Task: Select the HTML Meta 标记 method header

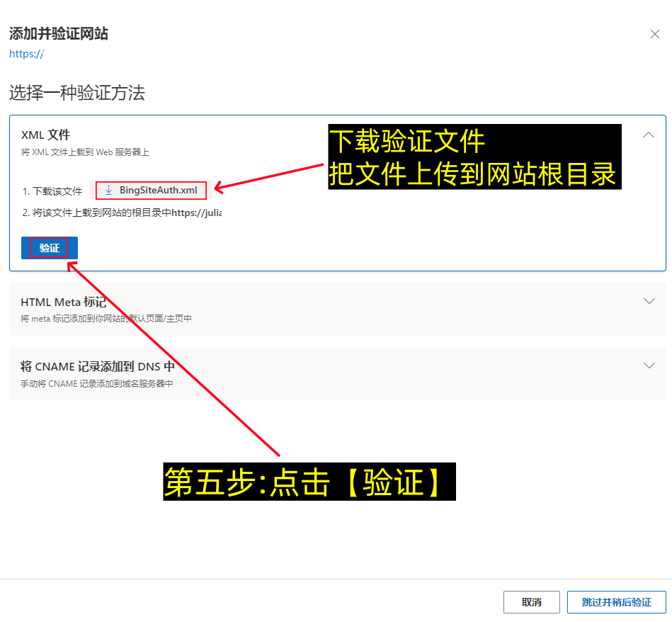Action: (x=63, y=301)
